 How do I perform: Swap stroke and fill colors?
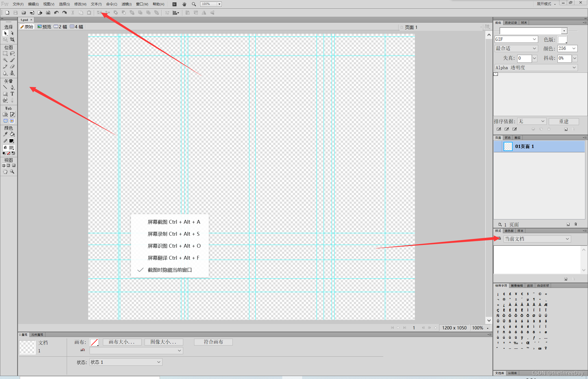click(x=13, y=153)
